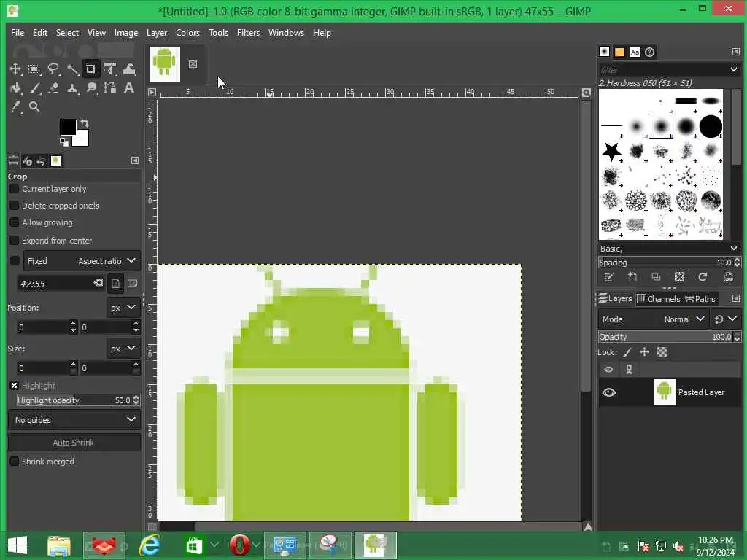
Task: Open the Position unit px dropdown
Action: pyautogui.click(x=123, y=308)
